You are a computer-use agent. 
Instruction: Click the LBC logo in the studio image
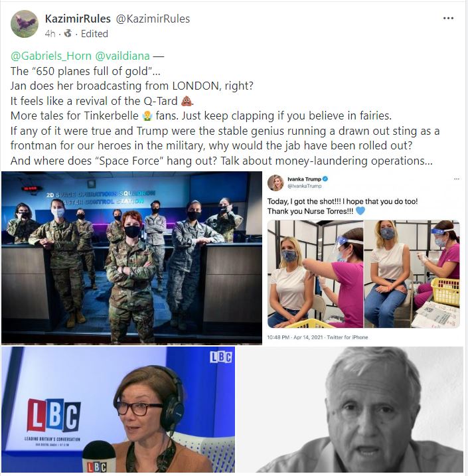[54, 416]
